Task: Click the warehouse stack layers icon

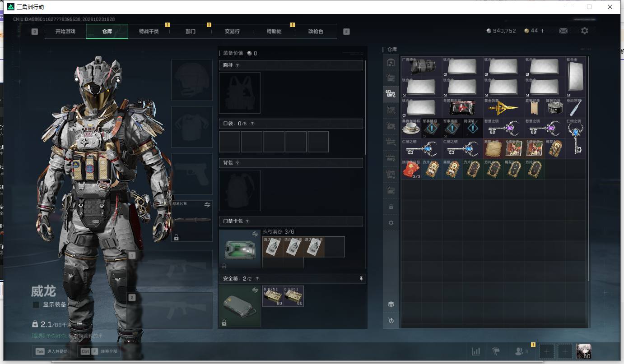Action: tap(391, 304)
